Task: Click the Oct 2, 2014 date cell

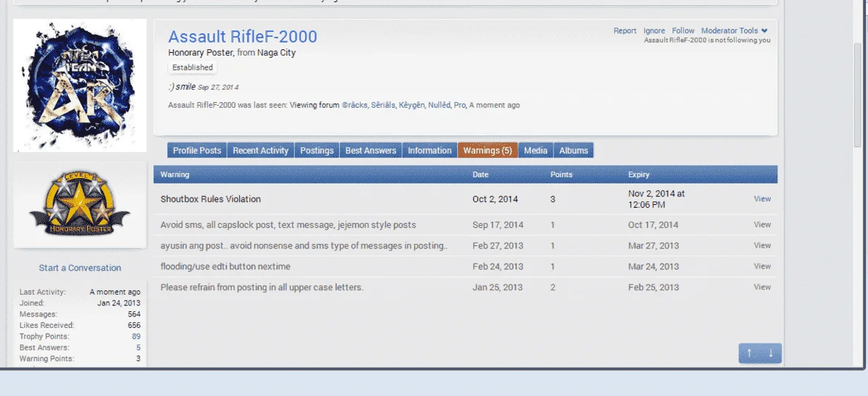Action: point(496,199)
